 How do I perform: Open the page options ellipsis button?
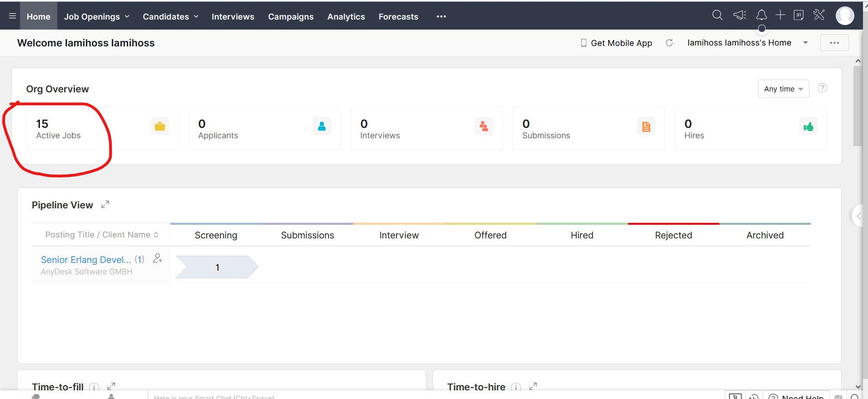(x=834, y=43)
